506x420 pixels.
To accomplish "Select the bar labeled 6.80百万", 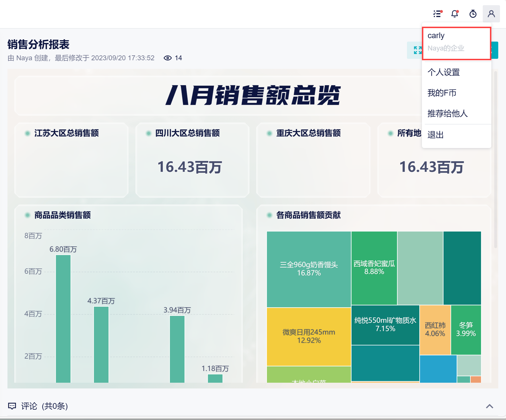I will (x=63, y=319).
